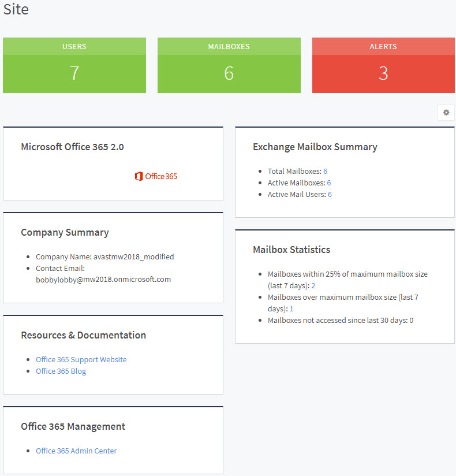Open the Mailboxes tile showing 6
The image size is (456, 476).
click(x=229, y=65)
